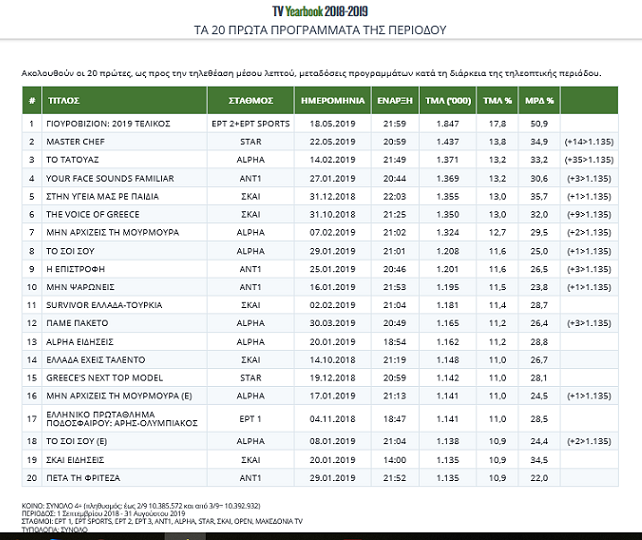The width and height of the screenshot is (642, 540).
Task: Click the ΕΝΑΡΞΗ column header
Action: click(x=395, y=100)
